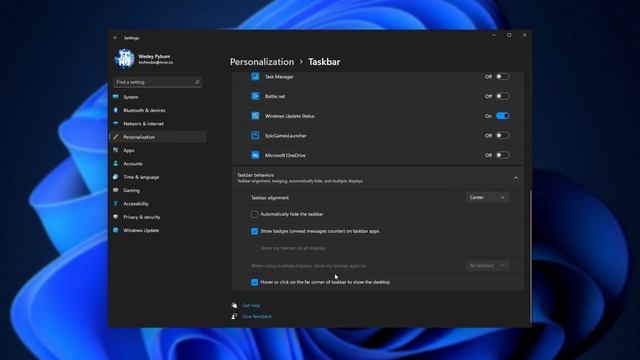The height and width of the screenshot is (360, 640).
Task: Click the back arrow in Settings title bar
Action: click(116, 38)
